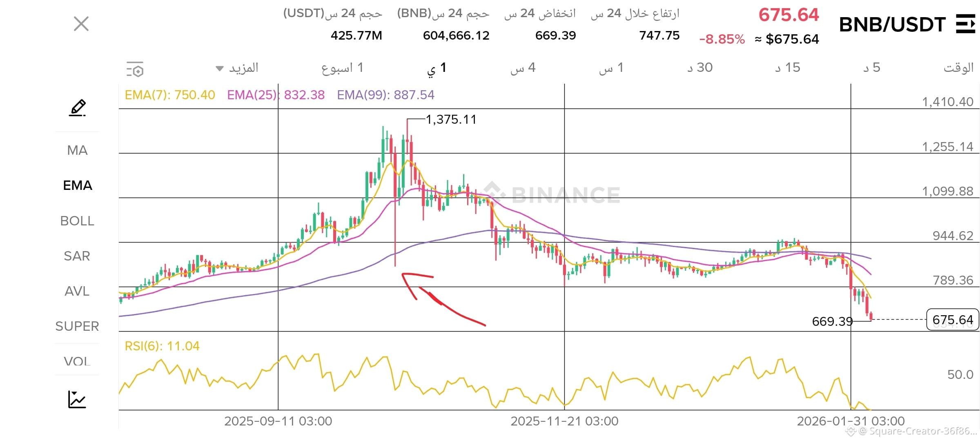Enable the BOLL indicator

pyautogui.click(x=77, y=221)
